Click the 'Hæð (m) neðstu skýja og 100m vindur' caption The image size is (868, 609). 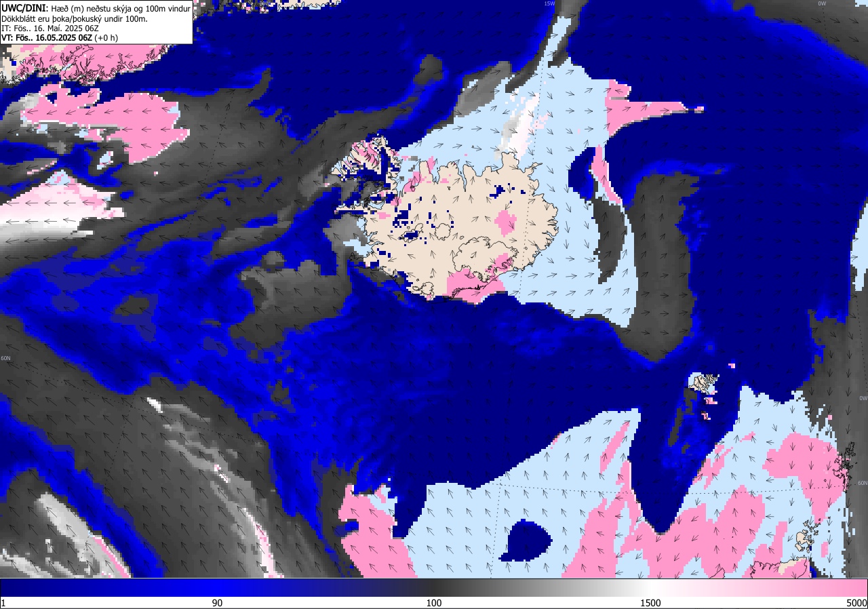pyautogui.click(x=121, y=8)
